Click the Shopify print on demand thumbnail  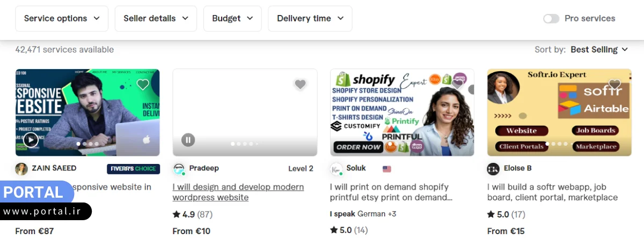click(401, 112)
